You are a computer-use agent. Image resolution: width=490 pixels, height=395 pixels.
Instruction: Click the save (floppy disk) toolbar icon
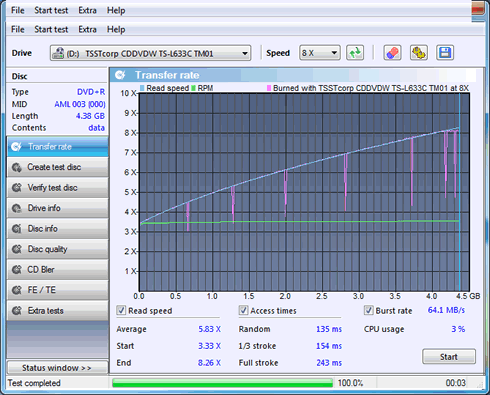[x=445, y=53]
